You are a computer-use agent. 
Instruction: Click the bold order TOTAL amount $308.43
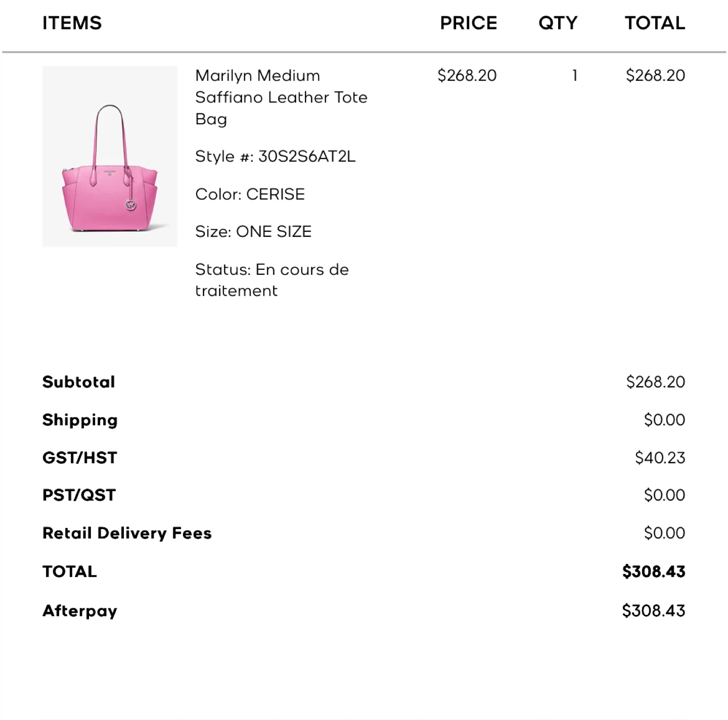(x=653, y=571)
